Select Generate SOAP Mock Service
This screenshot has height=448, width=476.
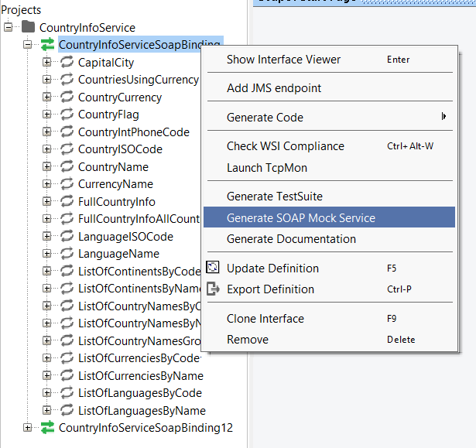(330, 217)
